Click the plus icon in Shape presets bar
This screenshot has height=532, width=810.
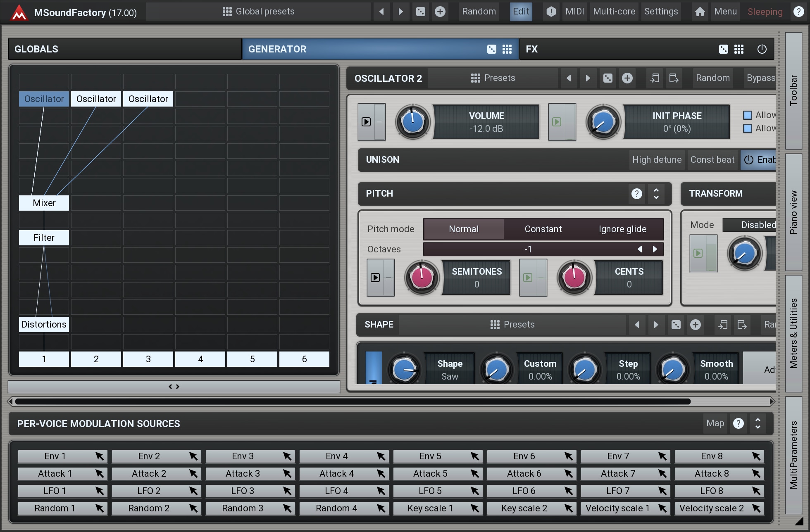pos(696,325)
